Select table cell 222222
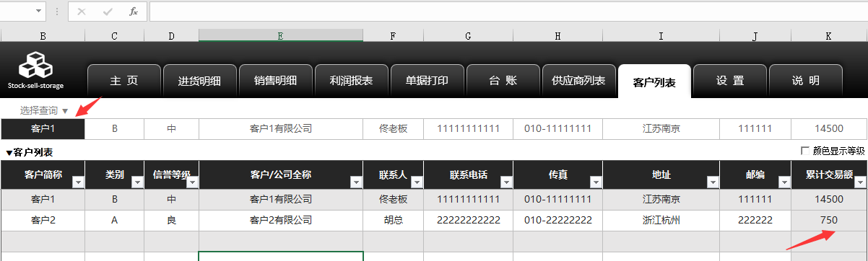This screenshot has width=868, height=261. click(x=755, y=220)
